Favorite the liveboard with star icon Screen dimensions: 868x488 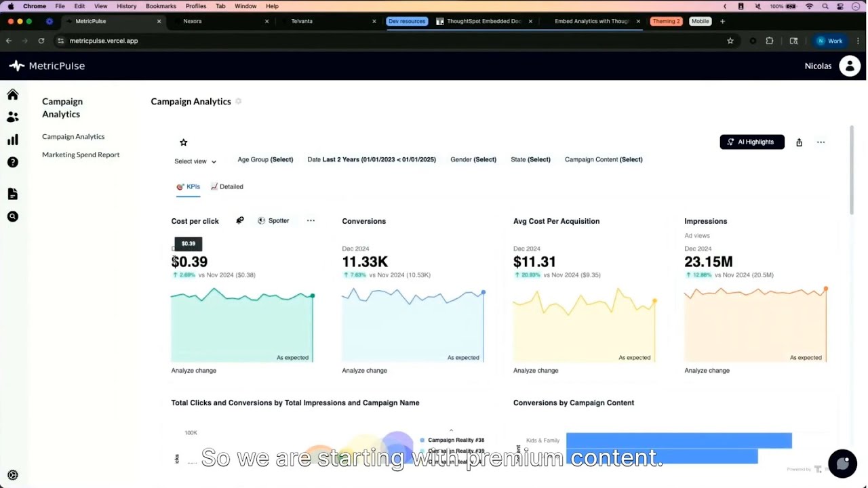point(183,142)
